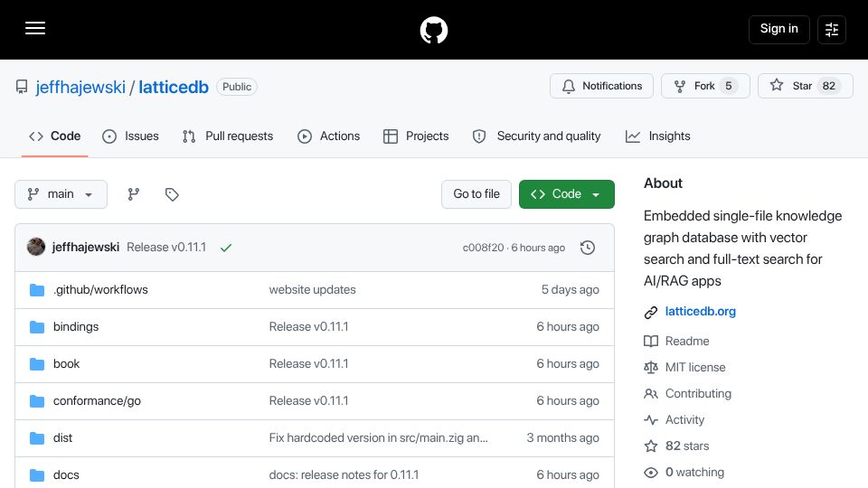868x488 pixels.
Task: Click the folder icon beside .github/workflows
Action: pyautogui.click(x=37, y=290)
